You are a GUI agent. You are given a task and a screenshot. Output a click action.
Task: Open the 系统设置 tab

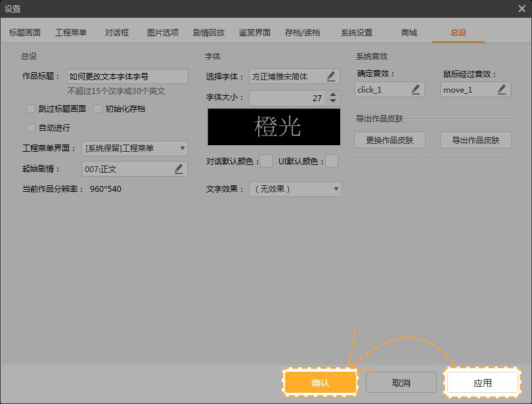point(357,32)
